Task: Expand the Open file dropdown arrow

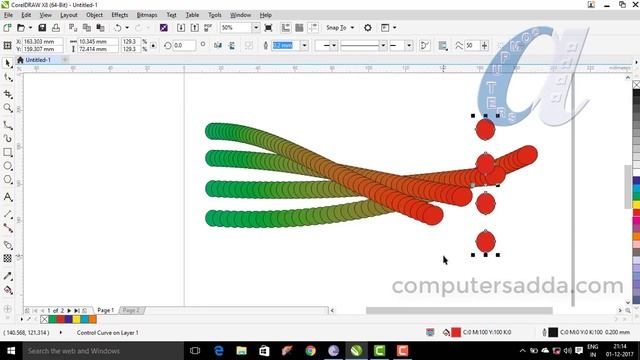Action: point(30,28)
